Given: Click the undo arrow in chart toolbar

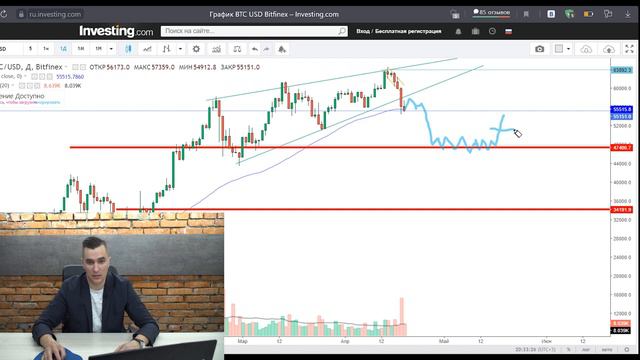Looking at the screenshot, I should pos(255,49).
